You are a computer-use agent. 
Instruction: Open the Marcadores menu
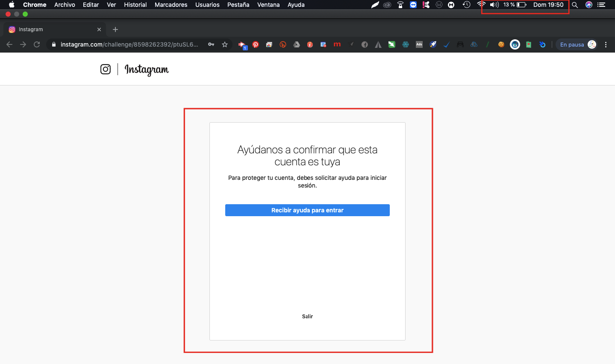171,5
